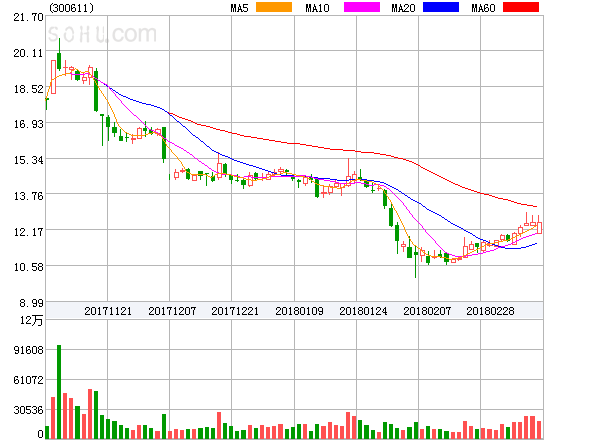This screenshot has width=600, height=440.
Task: Click the 15.34 price axis label
Action: (x=28, y=160)
